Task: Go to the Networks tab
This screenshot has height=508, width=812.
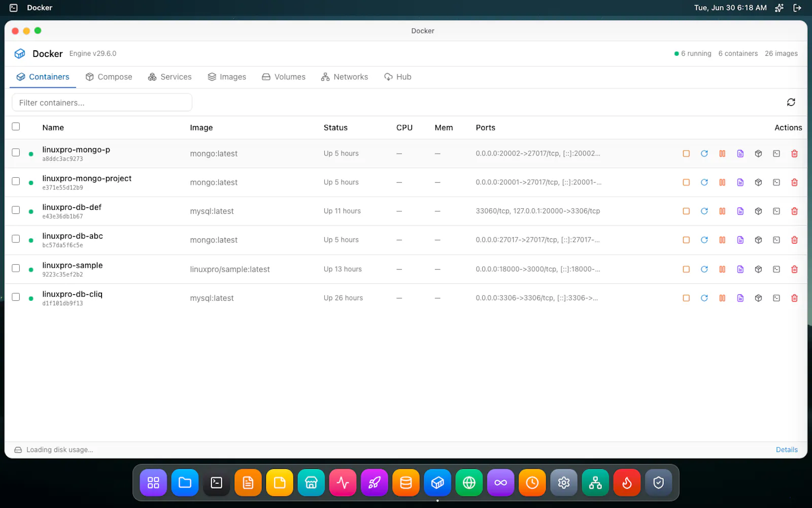Action: pyautogui.click(x=345, y=77)
